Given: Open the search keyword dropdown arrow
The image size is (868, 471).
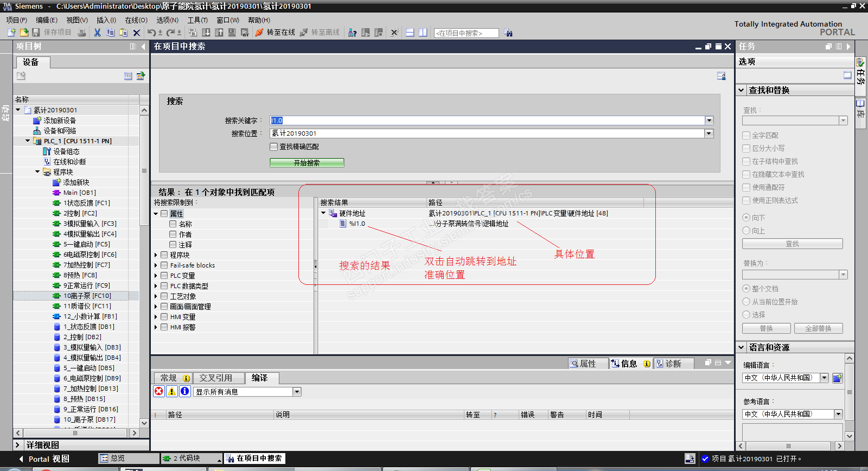Looking at the screenshot, I should coord(709,120).
